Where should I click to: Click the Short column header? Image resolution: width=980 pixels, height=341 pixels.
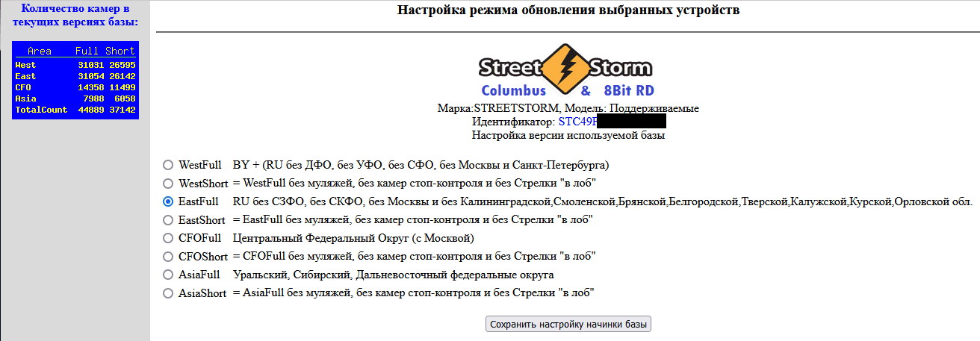click(x=120, y=51)
